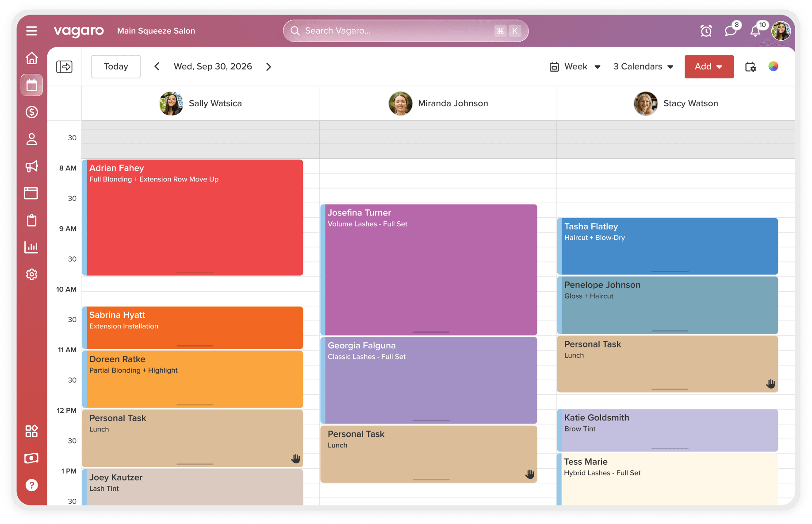Open the calendar color wheel picker
This screenshot has width=812, height=524.
coord(773,67)
